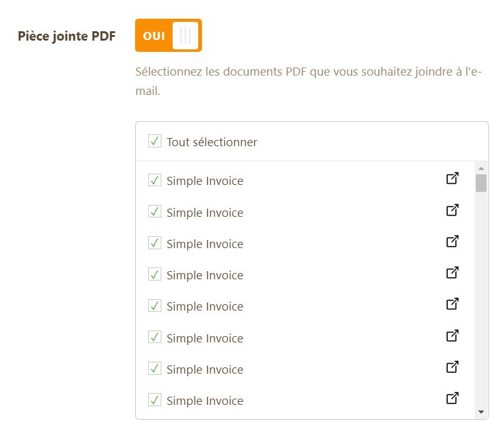This screenshot has height=433, width=504.
Task: Open seventh Simple Invoice in new window
Action: [452, 367]
